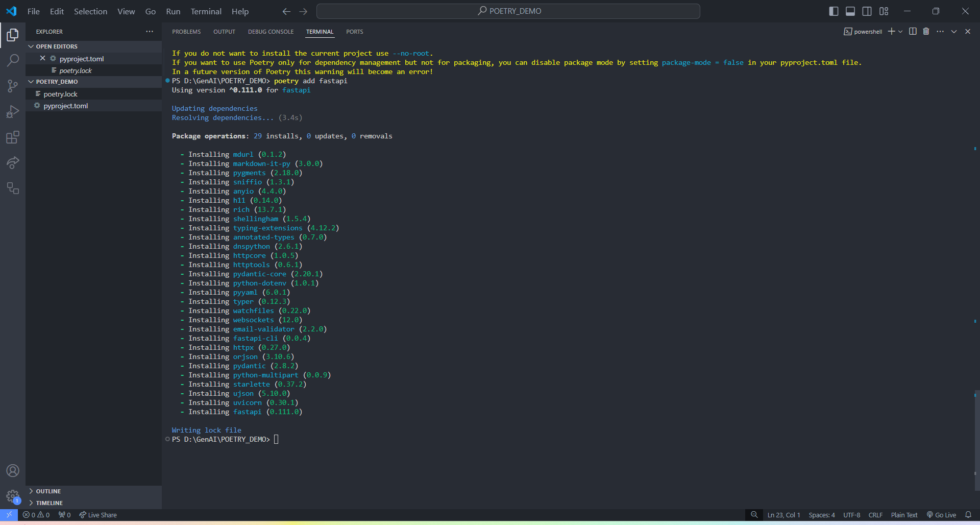The height and width of the screenshot is (525, 980).
Task: Click the remote window indicator in status bar
Action: (x=9, y=515)
